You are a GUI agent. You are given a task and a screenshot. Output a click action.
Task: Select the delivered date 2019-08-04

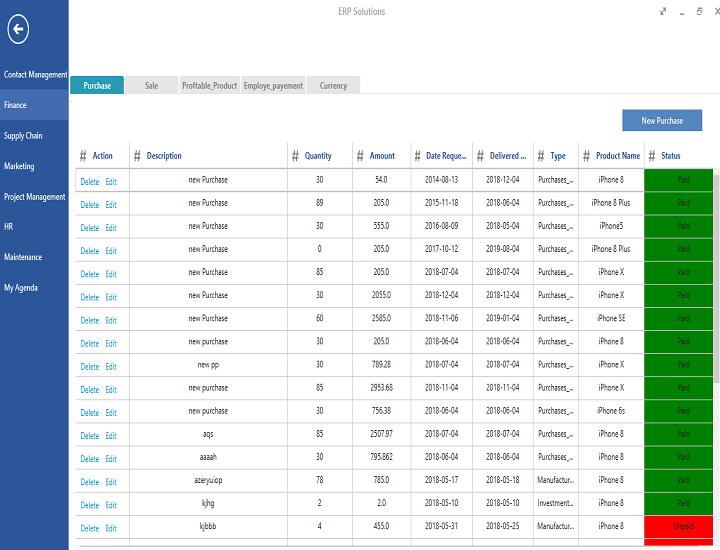pyautogui.click(x=503, y=249)
